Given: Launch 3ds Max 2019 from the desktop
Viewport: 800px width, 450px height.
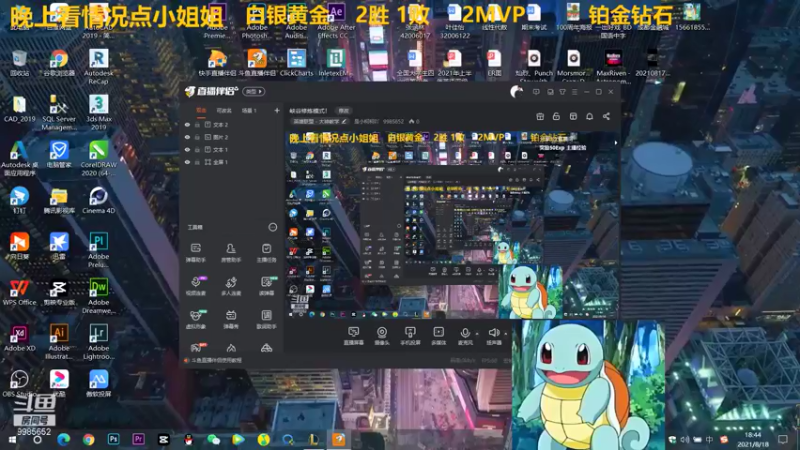Looking at the screenshot, I should [98, 112].
